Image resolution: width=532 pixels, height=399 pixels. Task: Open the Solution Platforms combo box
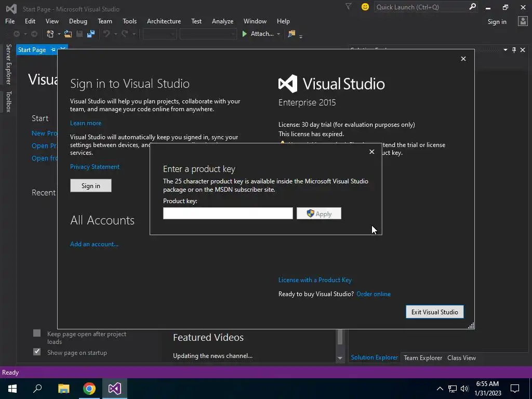(208, 34)
